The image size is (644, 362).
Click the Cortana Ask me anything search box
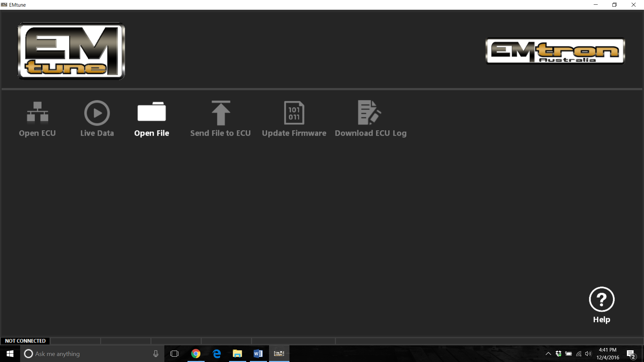point(92,354)
